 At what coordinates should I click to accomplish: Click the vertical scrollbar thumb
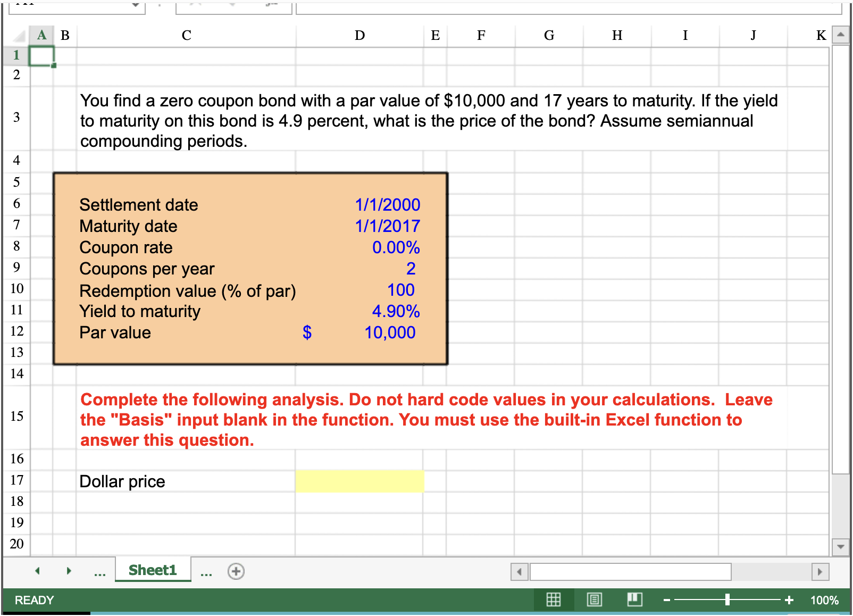tap(841, 259)
